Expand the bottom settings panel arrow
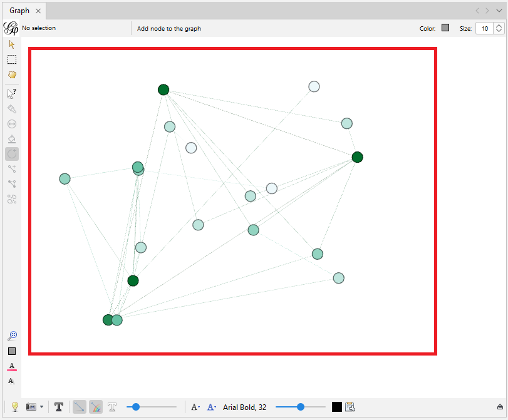Screen dimensions: 508x420 coord(500,407)
